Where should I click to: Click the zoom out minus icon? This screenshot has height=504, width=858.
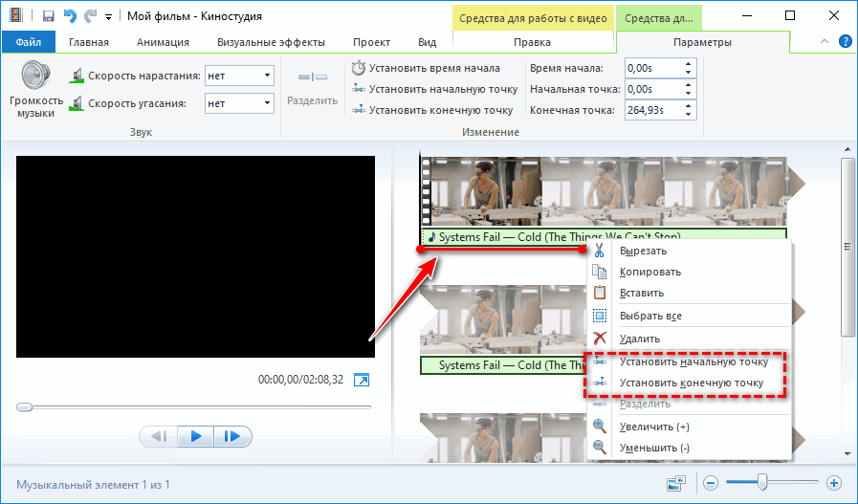pyautogui.click(x=712, y=484)
